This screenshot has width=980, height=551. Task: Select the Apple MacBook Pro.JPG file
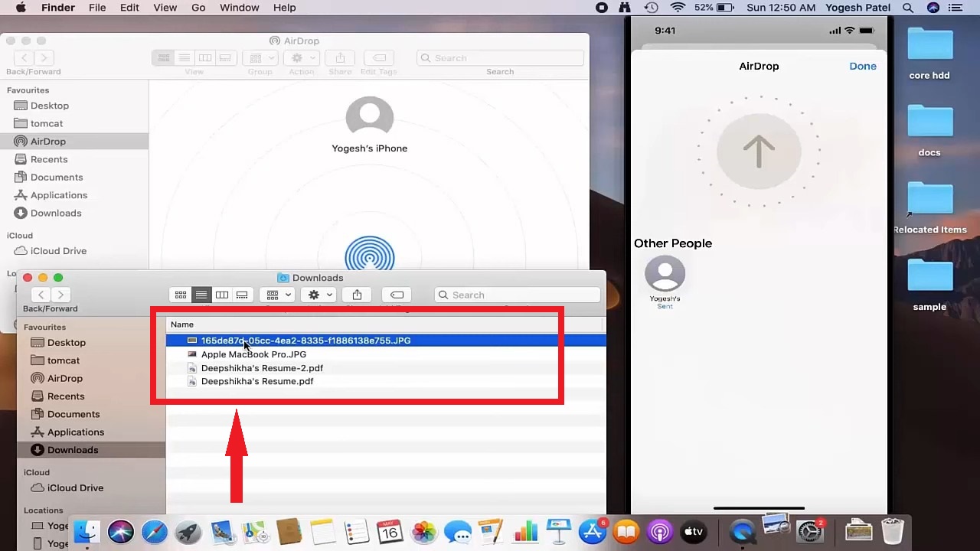(x=386, y=354)
